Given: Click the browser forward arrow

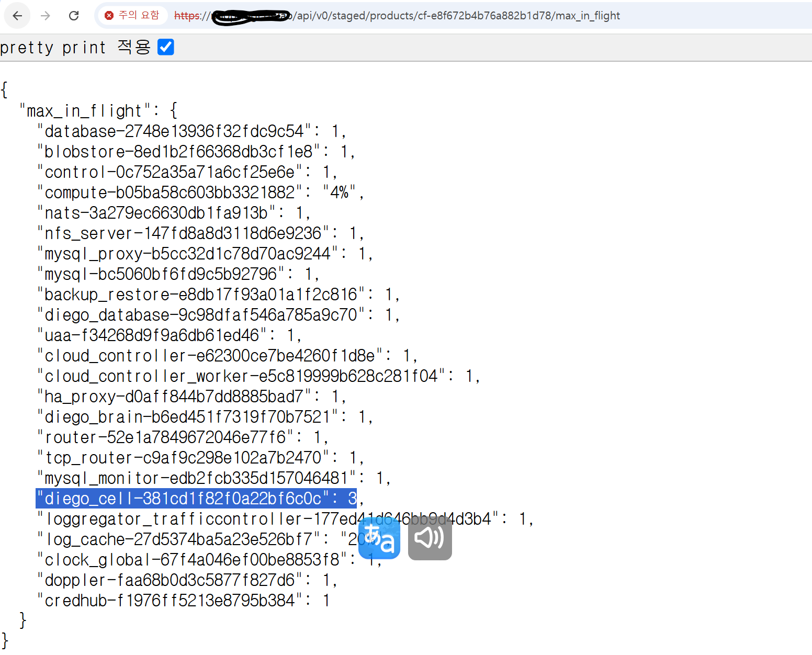Looking at the screenshot, I should coord(46,16).
